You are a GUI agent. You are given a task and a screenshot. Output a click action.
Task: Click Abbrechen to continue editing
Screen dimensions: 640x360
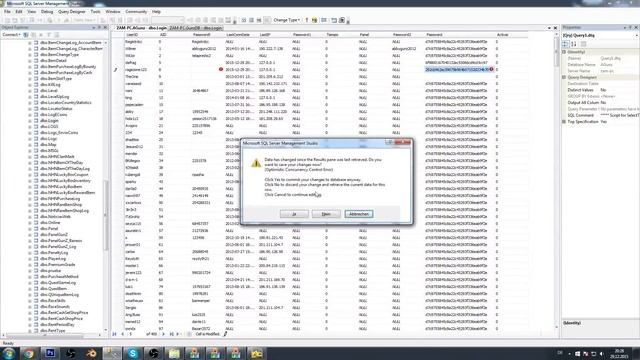tap(359, 214)
